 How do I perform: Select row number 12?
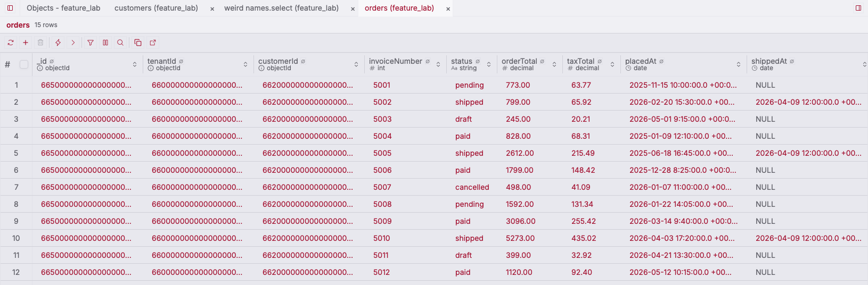pos(17,272)
